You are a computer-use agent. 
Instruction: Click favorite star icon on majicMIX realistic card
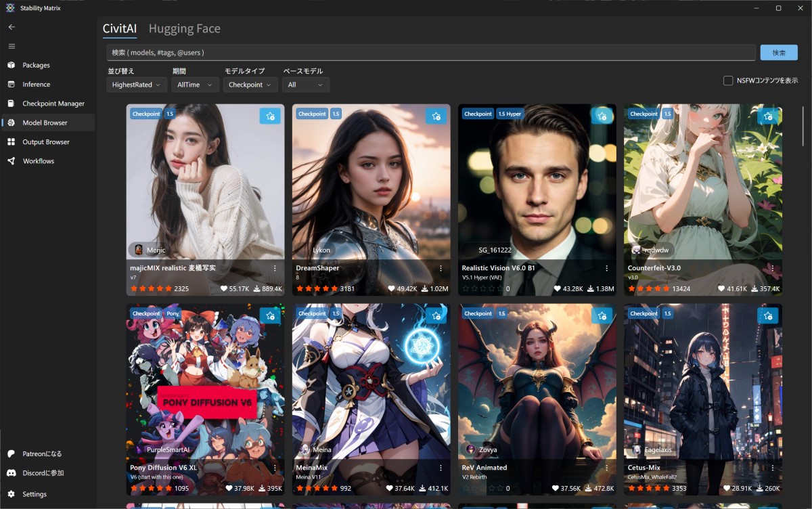(x=270, y=116)
